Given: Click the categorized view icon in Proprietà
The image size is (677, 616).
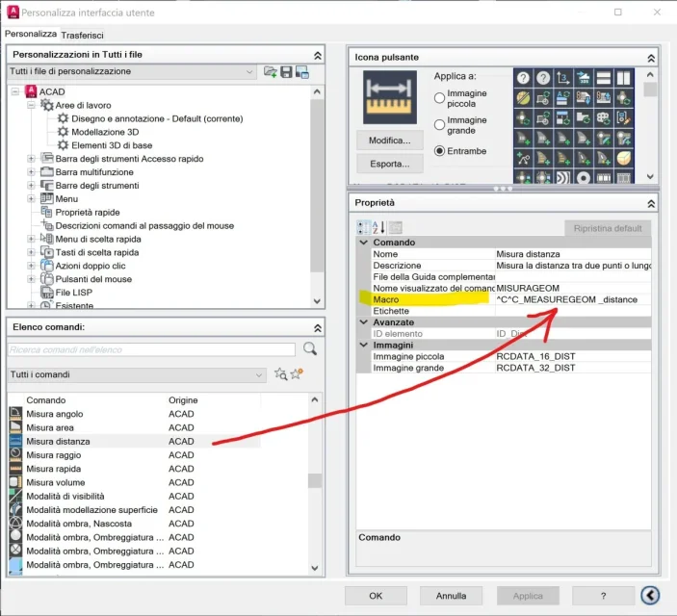Looking at the screenshot, I should (x=363, y=227).
